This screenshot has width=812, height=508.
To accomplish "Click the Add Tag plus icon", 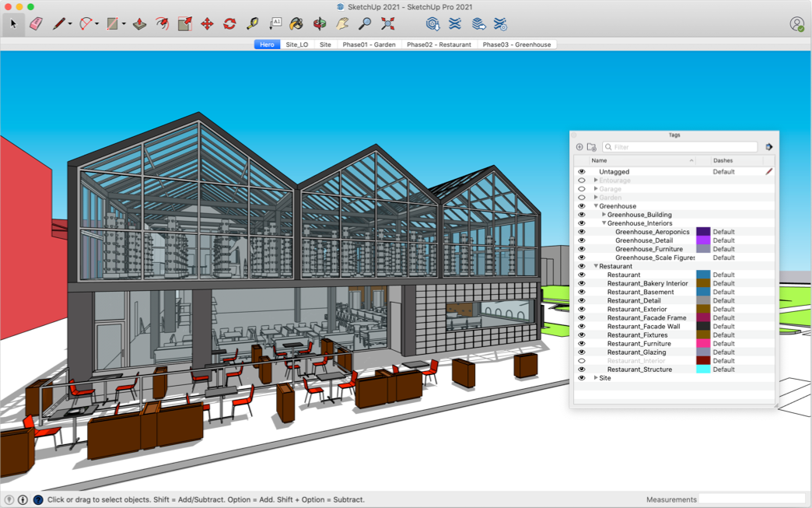I will [x=579, y=147].
